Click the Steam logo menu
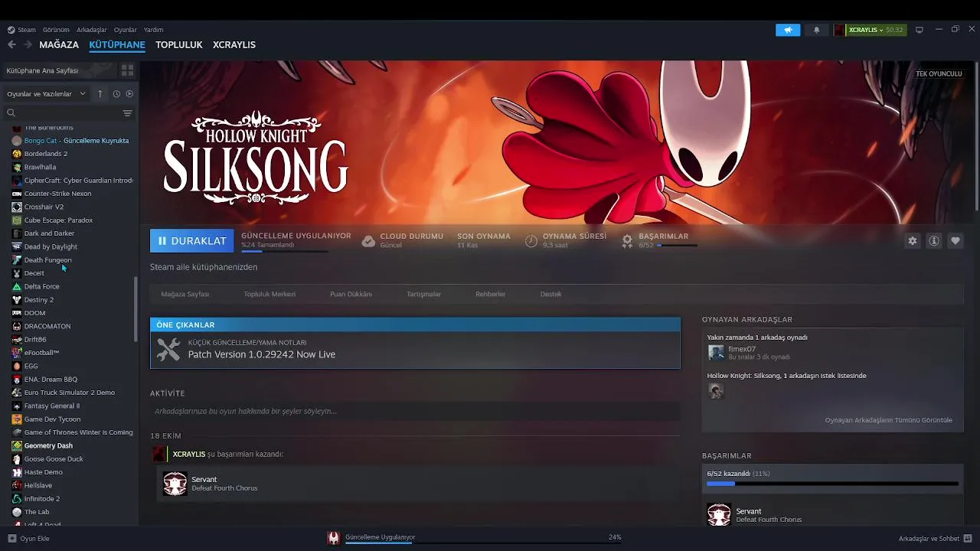980x551 pixels. coord(21,30)
